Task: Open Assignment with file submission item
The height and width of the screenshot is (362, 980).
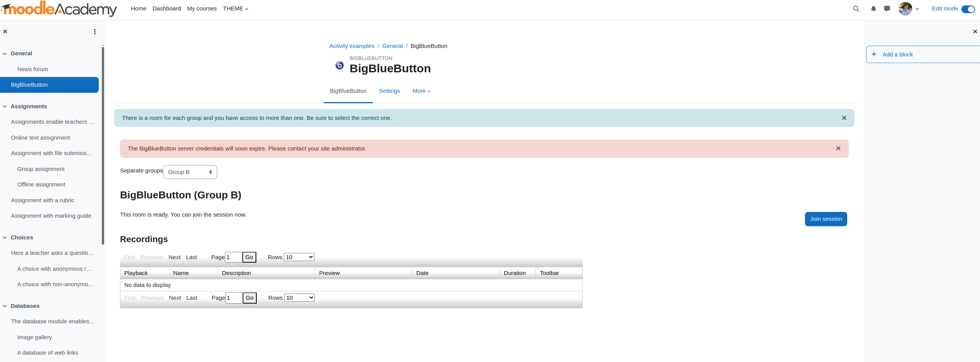Action: point(51,153)
